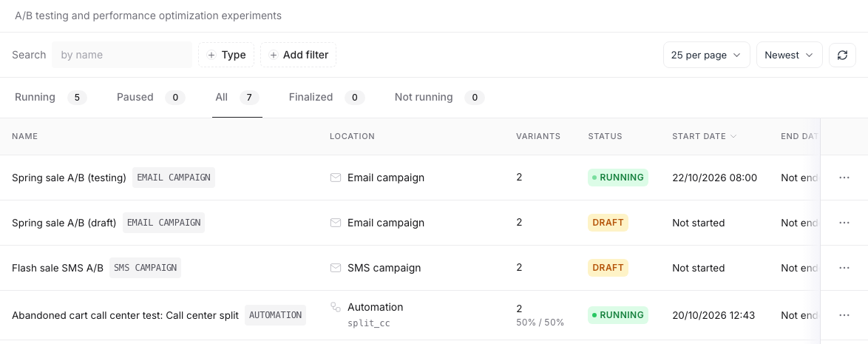This screenshot has width=868, height=344.
Task: Click start date 22/10/2026 08:00
Action: [x=715, y=178]
